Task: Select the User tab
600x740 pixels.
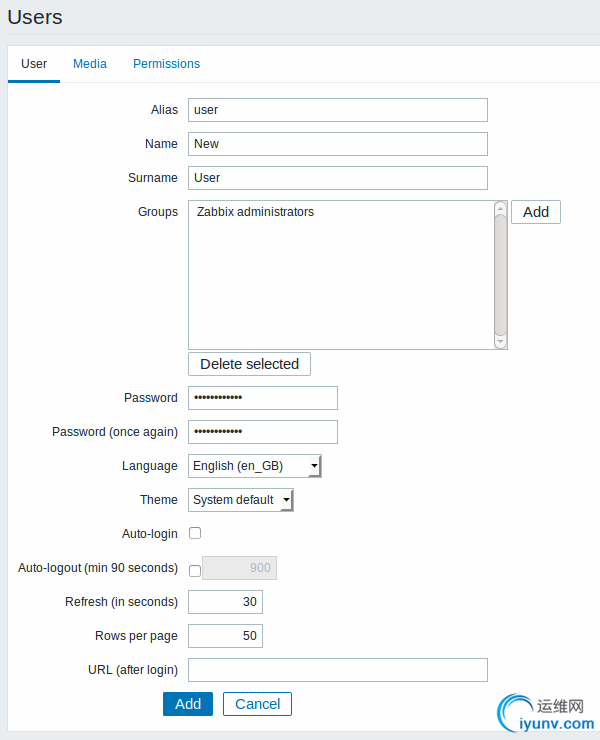Action: (x=34, y=64)
